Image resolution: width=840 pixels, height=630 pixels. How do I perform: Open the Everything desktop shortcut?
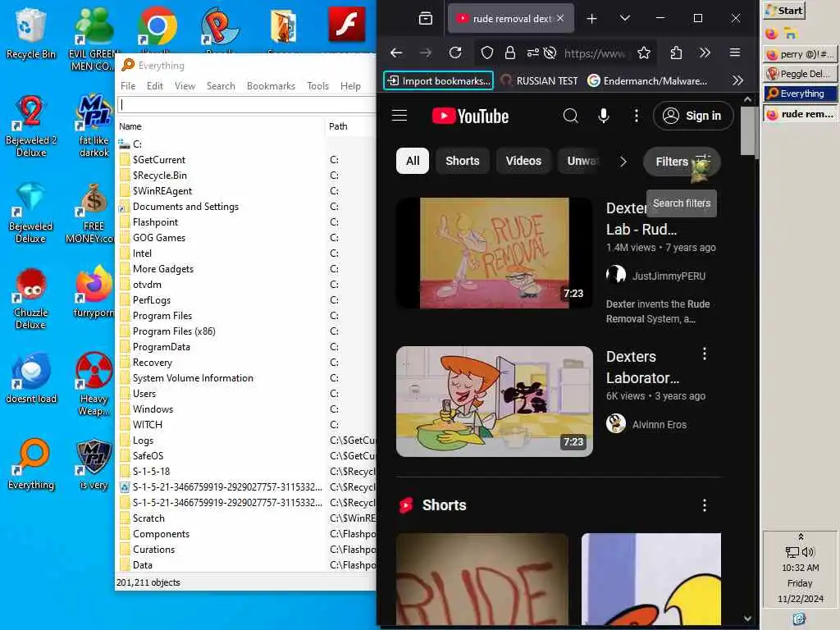tap(30, 464)
